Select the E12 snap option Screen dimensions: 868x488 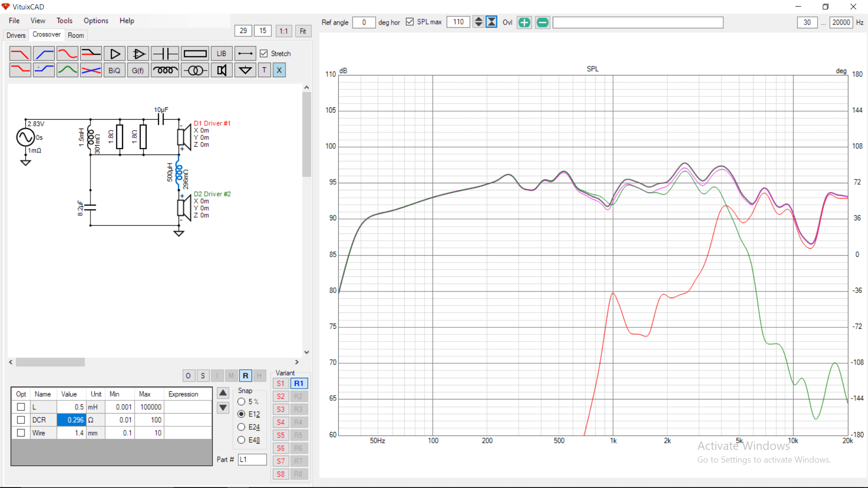click(x=241, y=414)
